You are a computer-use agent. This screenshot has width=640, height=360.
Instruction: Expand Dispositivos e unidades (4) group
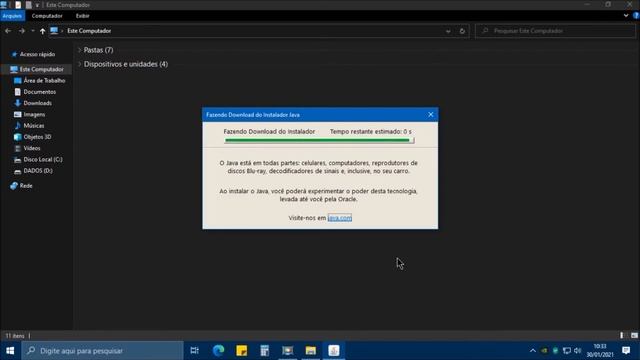80,64
